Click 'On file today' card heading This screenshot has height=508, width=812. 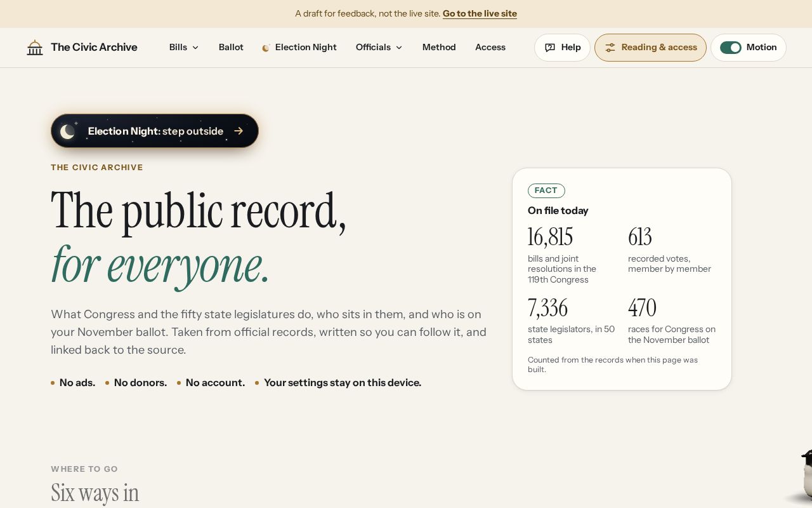558,210
